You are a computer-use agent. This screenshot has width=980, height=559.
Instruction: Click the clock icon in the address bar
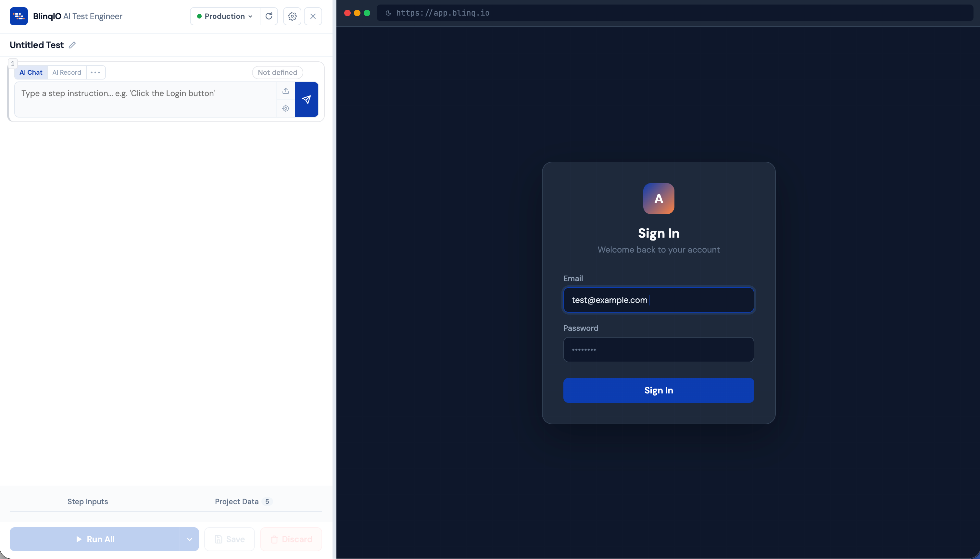(x=388, y=13)
